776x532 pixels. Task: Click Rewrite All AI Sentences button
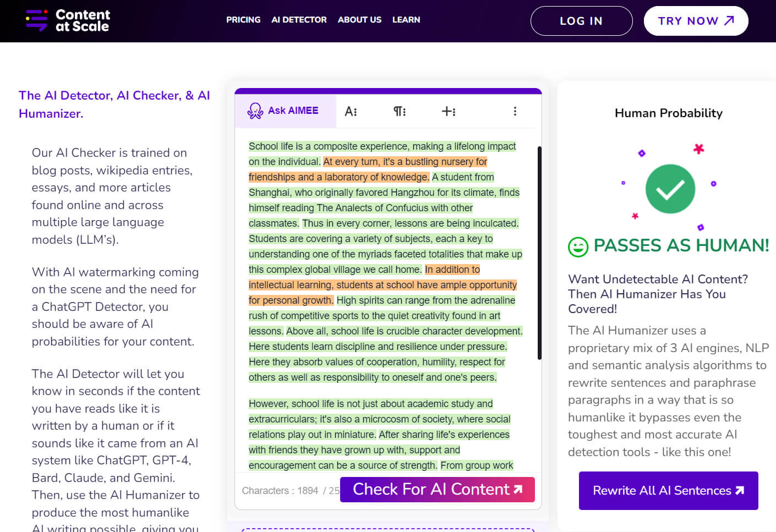coord(668,490)
